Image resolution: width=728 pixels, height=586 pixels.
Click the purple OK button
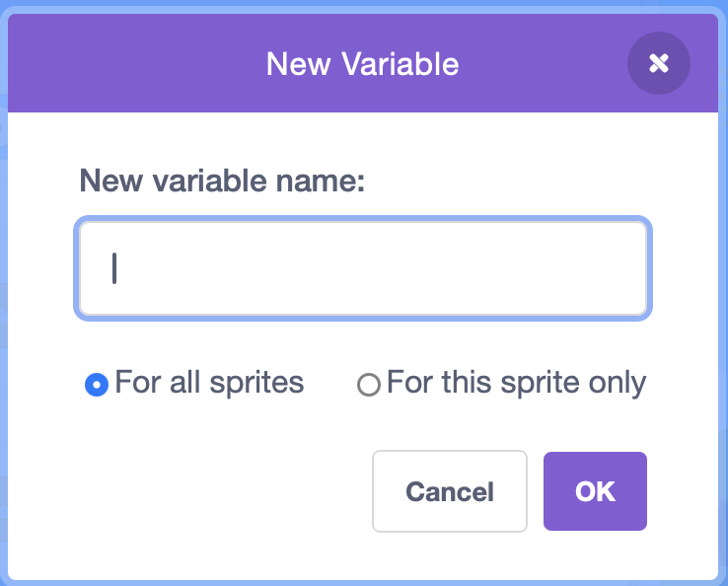pyautogui.click(x=595, y=491)
